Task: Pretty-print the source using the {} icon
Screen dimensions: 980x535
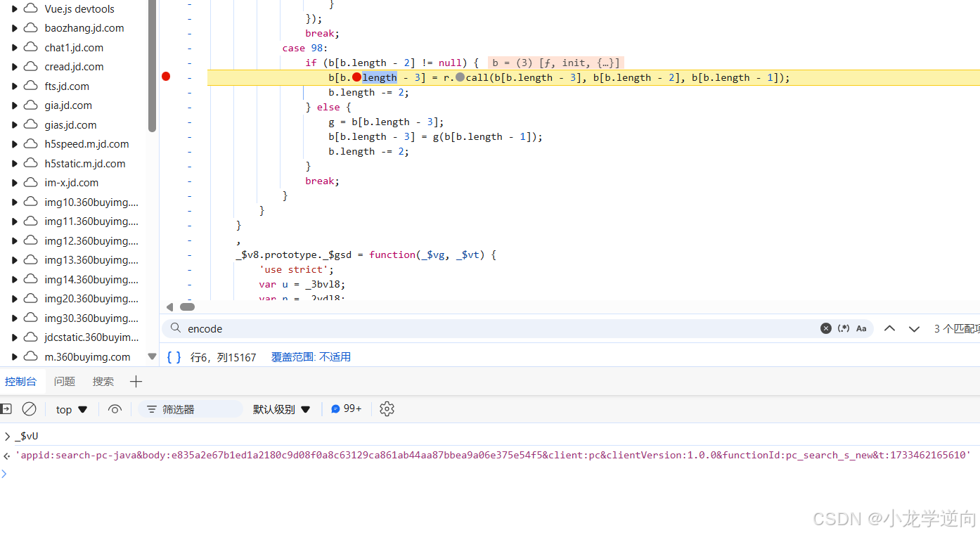Action: 174,356
